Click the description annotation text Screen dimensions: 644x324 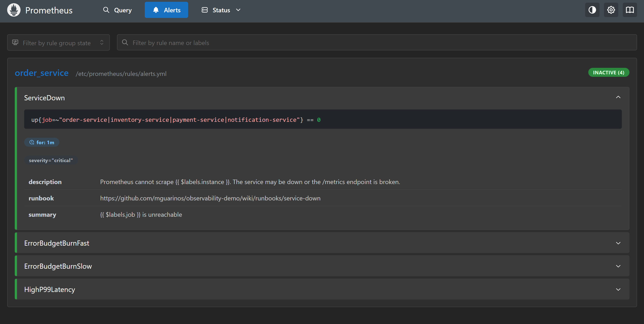250,182
